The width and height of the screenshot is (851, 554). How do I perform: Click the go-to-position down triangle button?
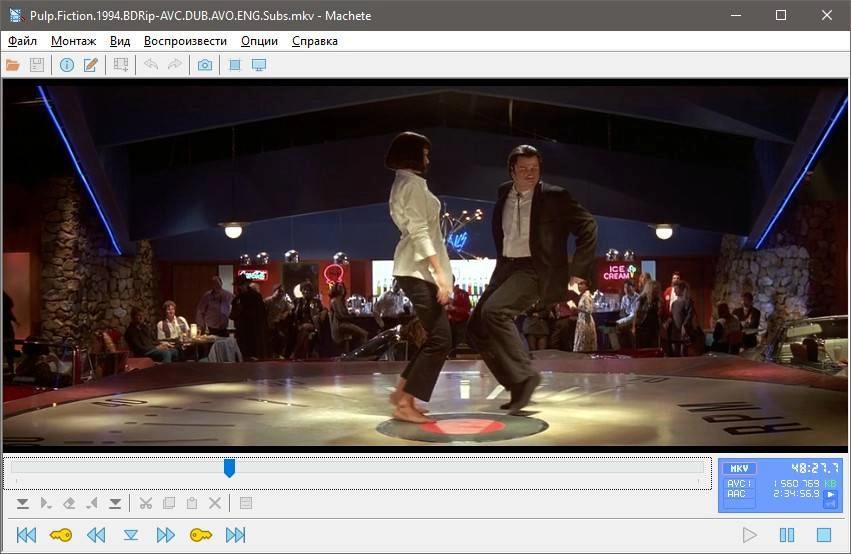(x=131, y=536)
